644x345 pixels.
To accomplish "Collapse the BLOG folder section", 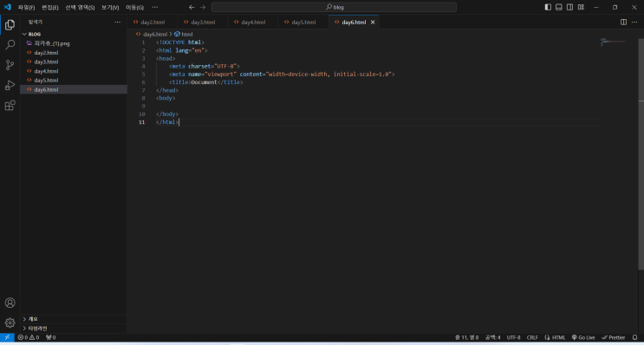I will pos(74,34).
